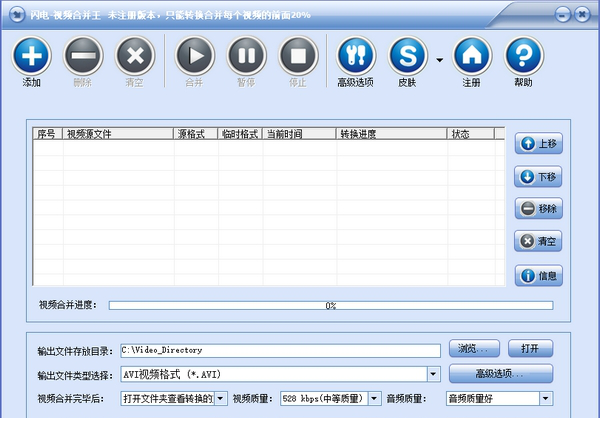The width and height of the screenshot is (600, 434).
Task: Click the 浏览... browse button
Action: point(474,349)
